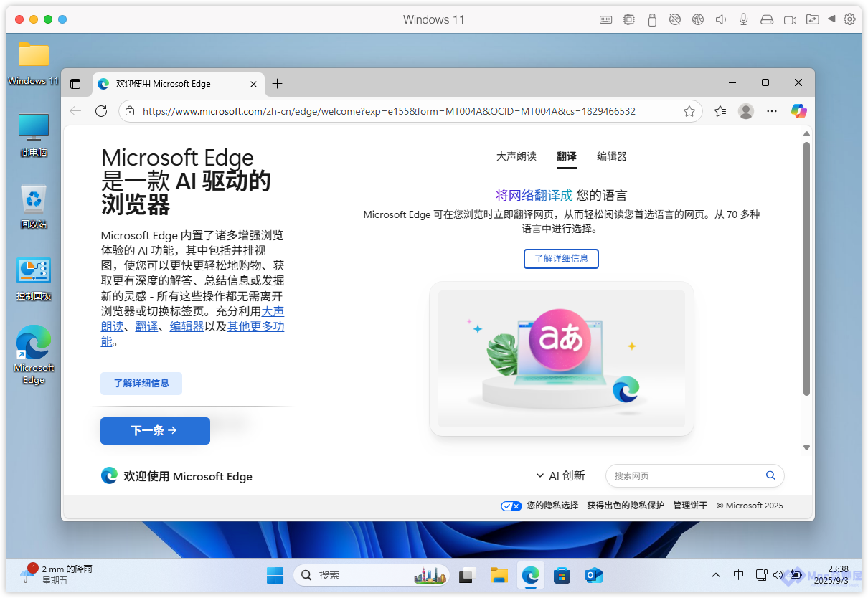Click the light-blue 了解详细信息 button on left
The image size is (868, 598).
[141, 383]
